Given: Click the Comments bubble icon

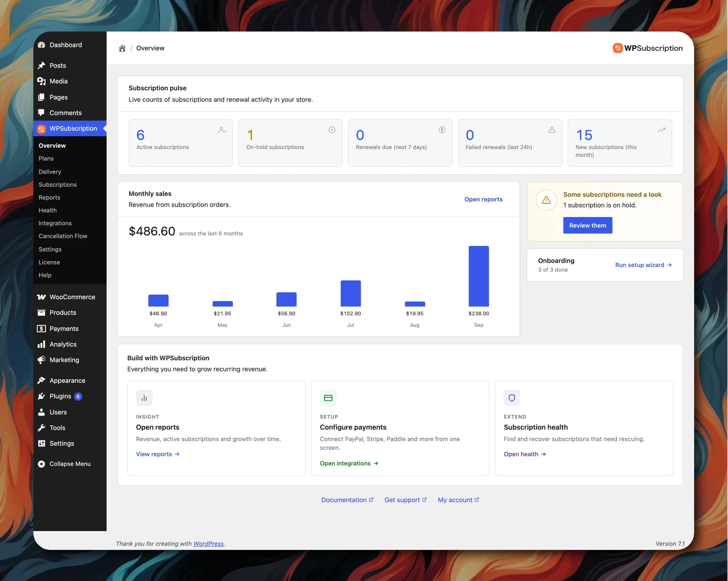Looking at the screenshot, I should click(x=42, y=113).
